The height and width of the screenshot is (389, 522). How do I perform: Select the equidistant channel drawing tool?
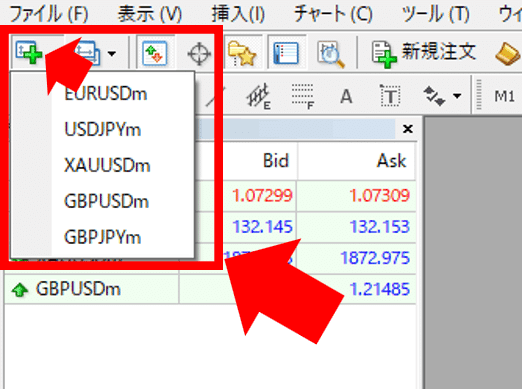(258, 97)
